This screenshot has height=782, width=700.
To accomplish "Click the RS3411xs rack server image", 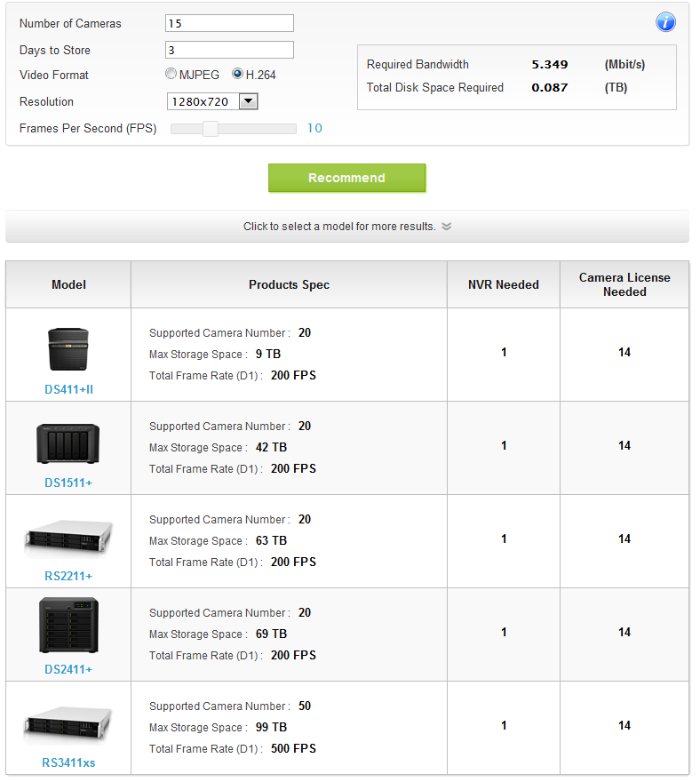I will point(68,722).
